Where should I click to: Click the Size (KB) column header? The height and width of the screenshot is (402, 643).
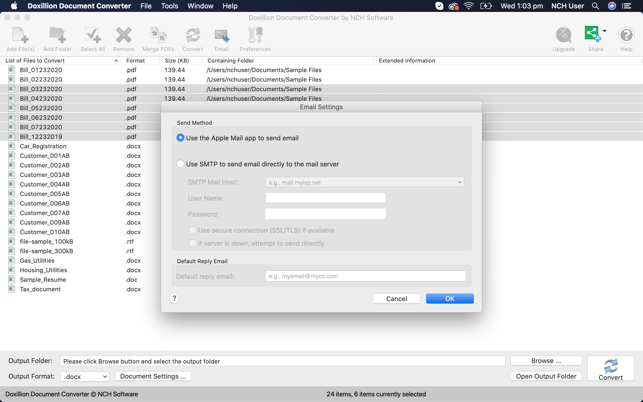click(x=177, y=60)
